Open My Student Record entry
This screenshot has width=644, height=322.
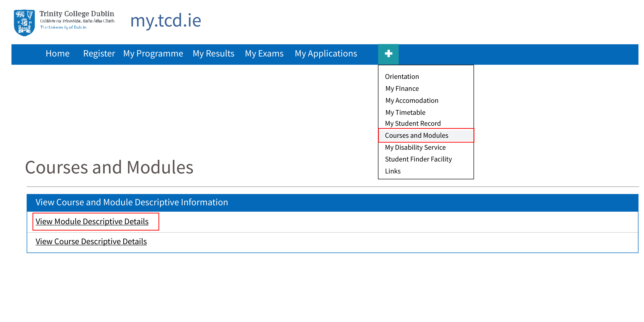413,123
